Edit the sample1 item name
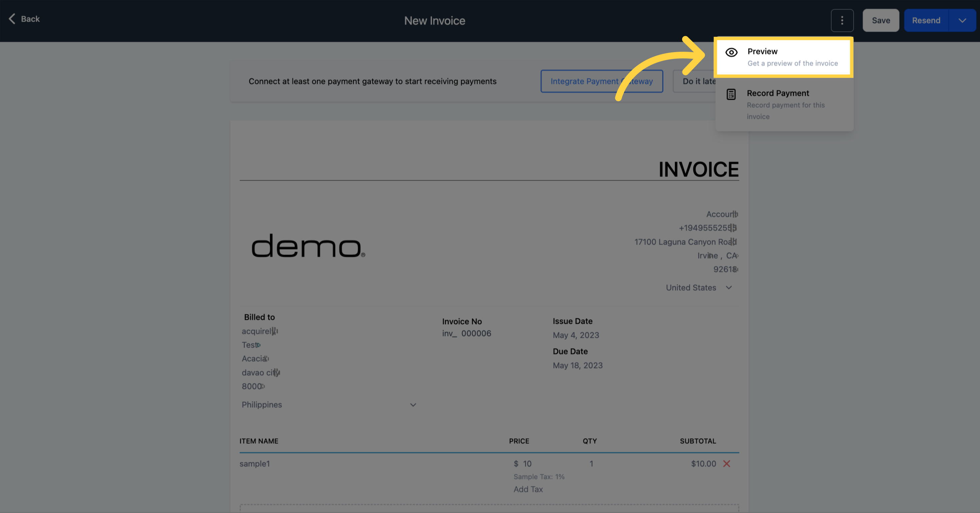Image resolution: width=980 pixels, height=513 pixels. pos(254,464)
